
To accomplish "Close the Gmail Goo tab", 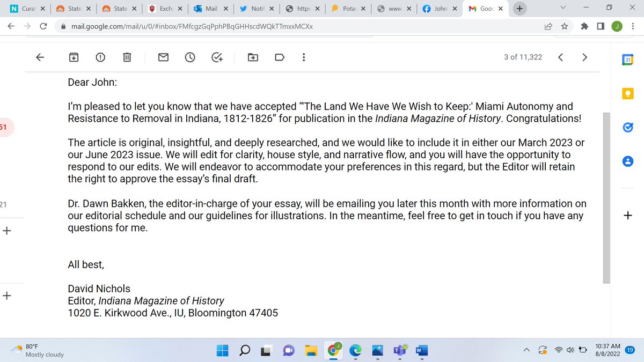I will coord(500,9).
